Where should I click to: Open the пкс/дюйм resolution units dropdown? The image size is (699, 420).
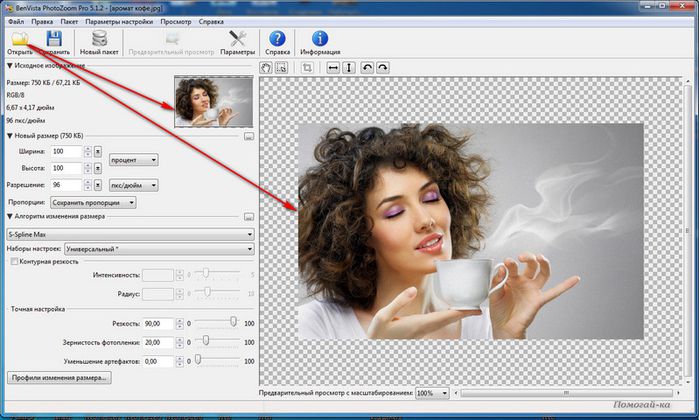pos(134,185)
